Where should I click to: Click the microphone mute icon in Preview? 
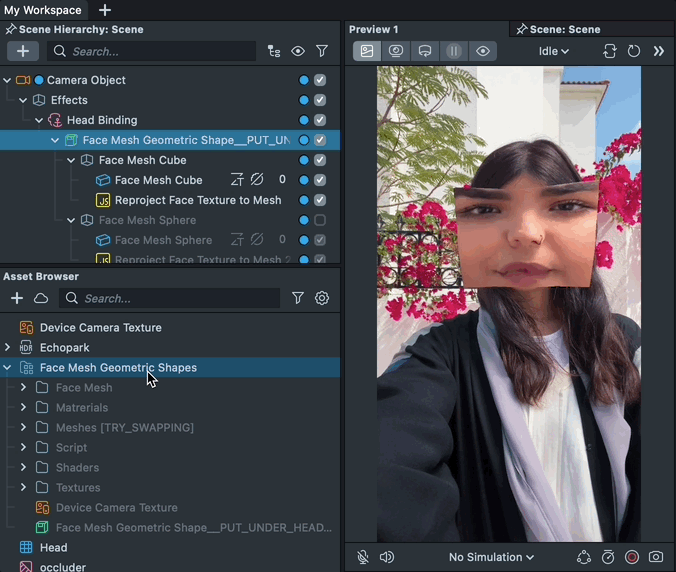pyautogui.click(x=364, y=557)
